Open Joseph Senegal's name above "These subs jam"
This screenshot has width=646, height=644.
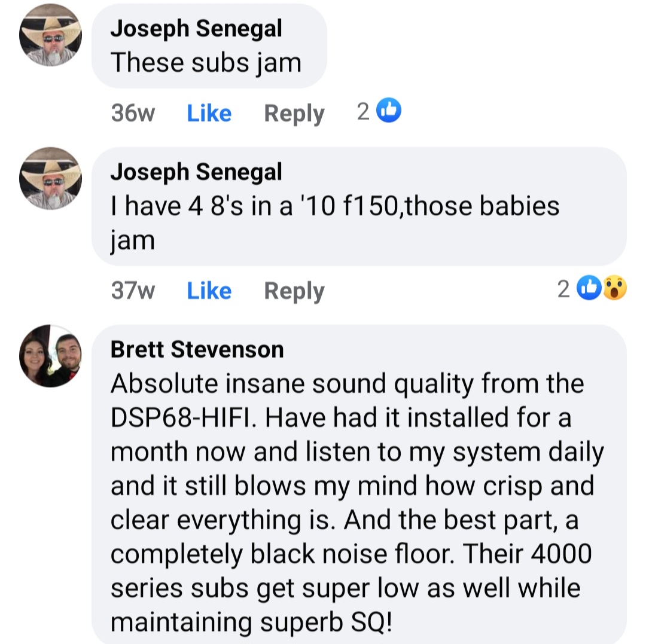coord(196,29)
